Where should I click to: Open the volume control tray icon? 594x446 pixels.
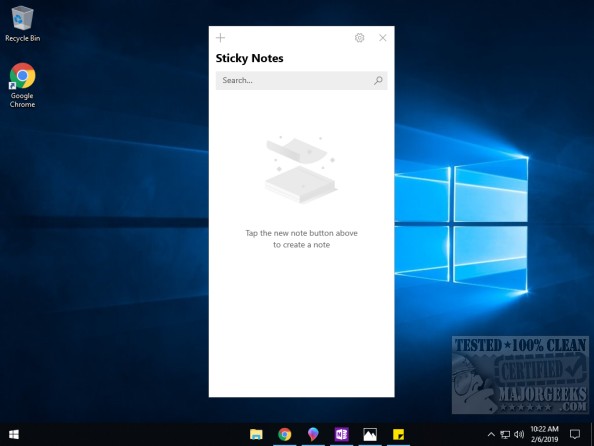pos(519,434)
